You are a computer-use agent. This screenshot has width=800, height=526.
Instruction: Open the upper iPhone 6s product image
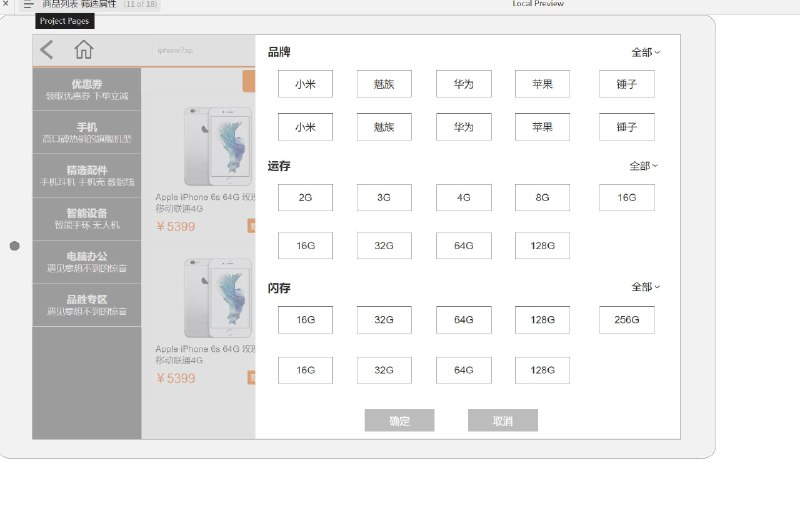(x=218, y=146)
